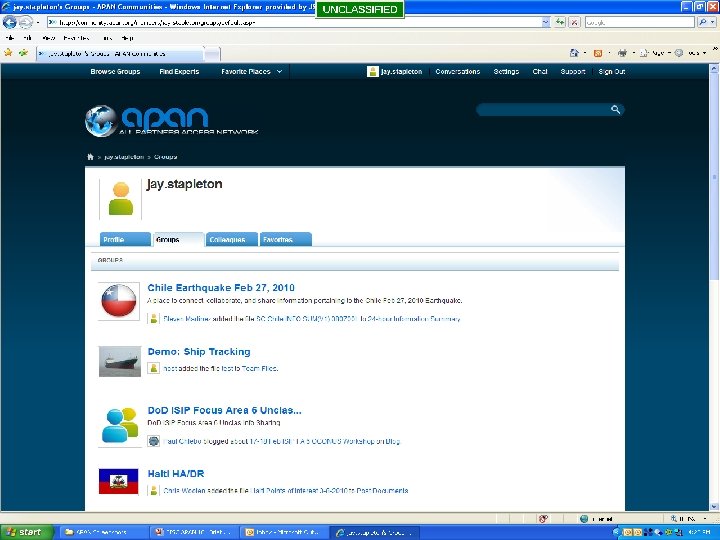Image resolution: width=720 pixels, height=540 pixels.
Task: Switch to the Inbox Microsoft Outlook taskbar button
Action: (x=285, y=532)
